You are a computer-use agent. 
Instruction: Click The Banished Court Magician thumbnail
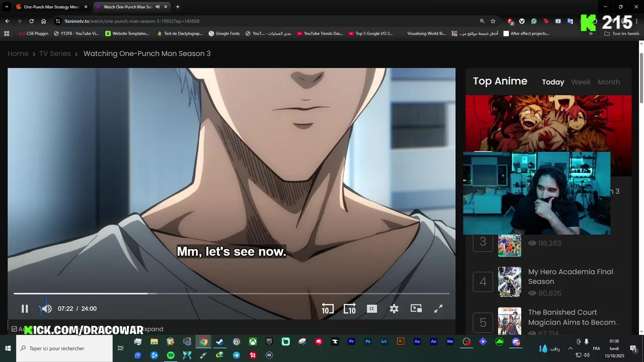tap(510, 321)
